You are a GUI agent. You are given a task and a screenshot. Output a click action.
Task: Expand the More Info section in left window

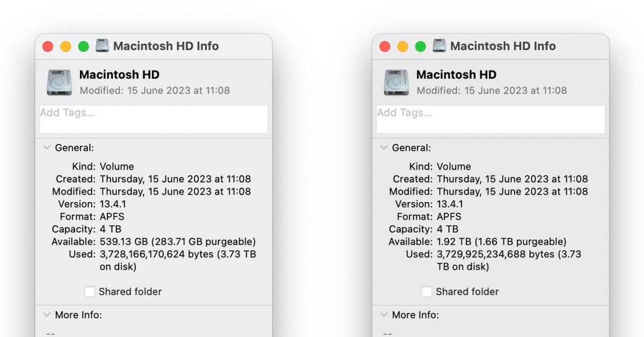(47, 315)
